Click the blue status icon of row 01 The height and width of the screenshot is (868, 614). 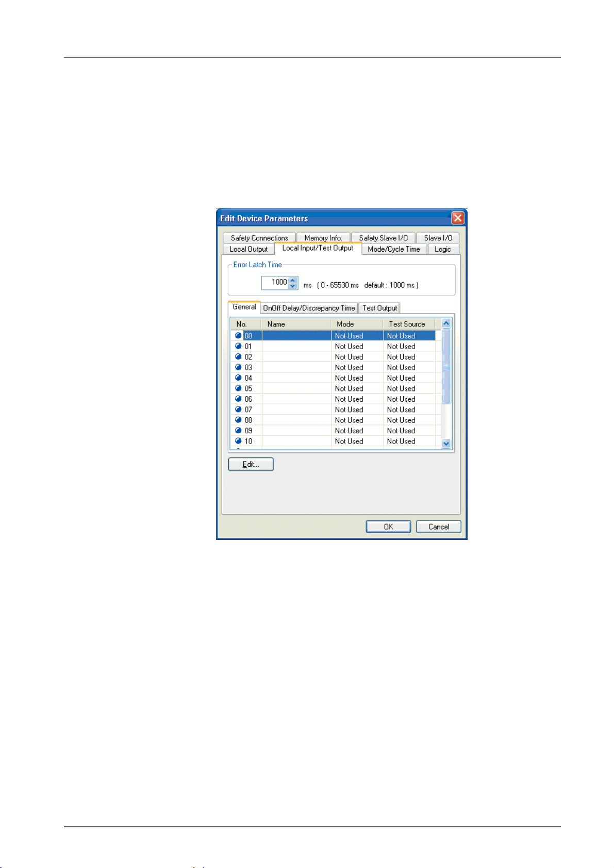(238, 346)
